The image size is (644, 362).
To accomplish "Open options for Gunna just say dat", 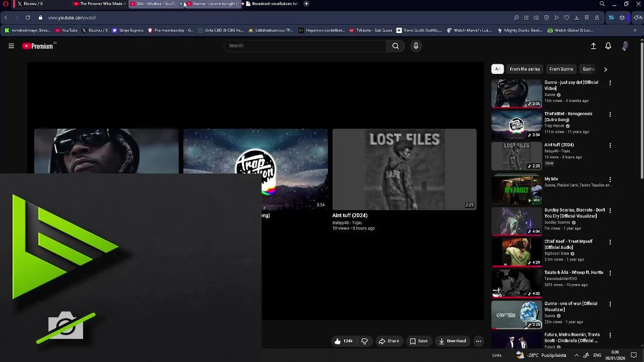I will coord(610,83).
